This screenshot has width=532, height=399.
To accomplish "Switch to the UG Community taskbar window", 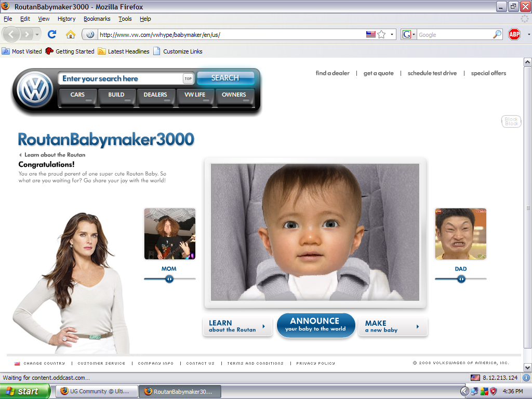I will [x=96, y=391].
